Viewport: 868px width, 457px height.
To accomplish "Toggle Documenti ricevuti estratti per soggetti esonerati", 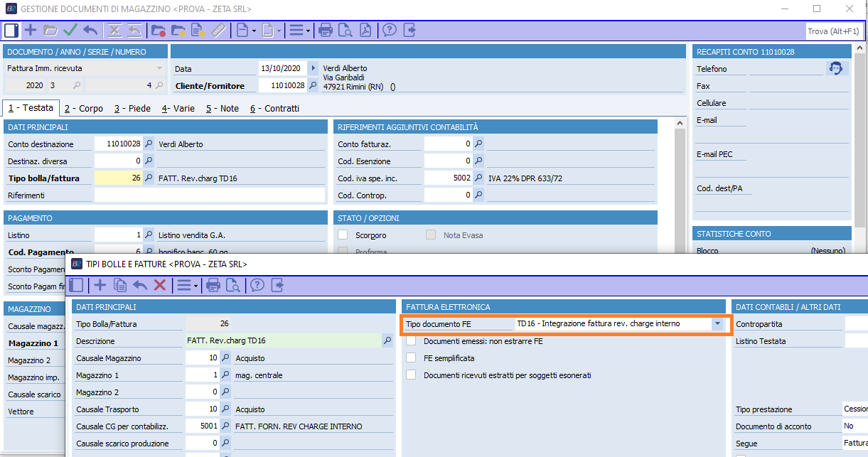I will pos(411,375).
